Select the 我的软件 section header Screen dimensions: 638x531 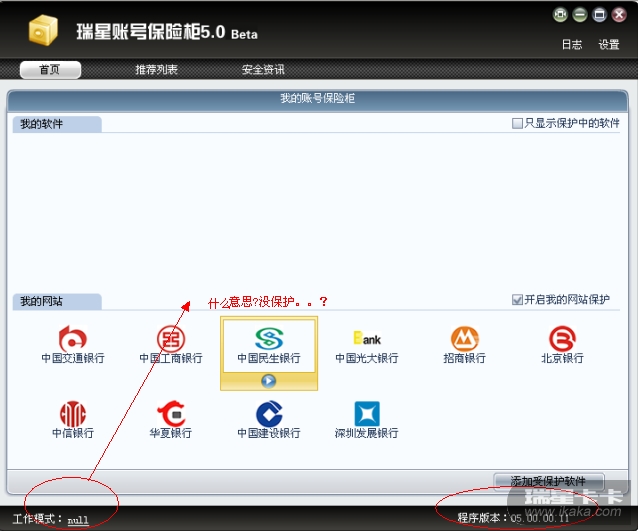(57, 124)
